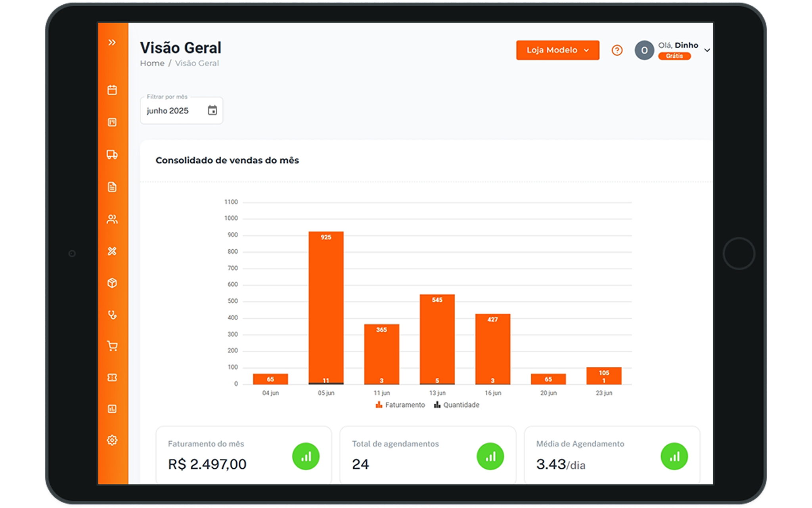The height and width of the screenshot is (508, 812).
Task: Select the delivery truck icon in sidebar
Action: pos(112,155)
